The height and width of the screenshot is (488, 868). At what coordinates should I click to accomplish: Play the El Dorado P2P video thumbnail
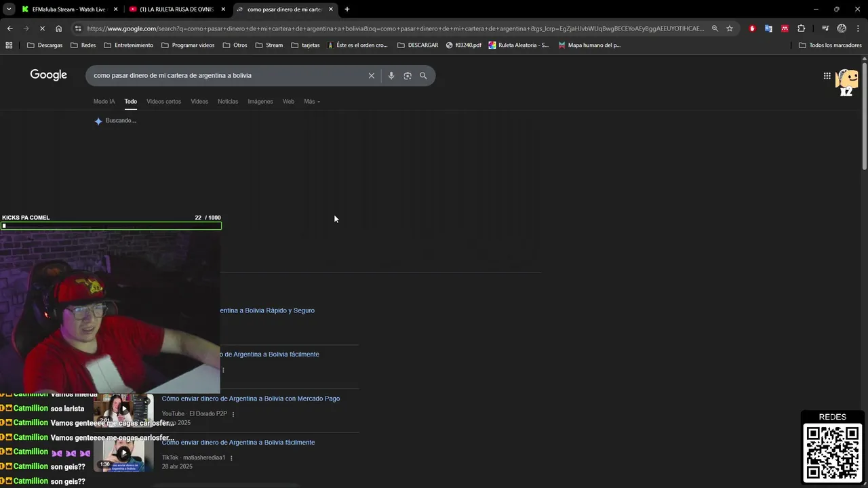[123, 409]
